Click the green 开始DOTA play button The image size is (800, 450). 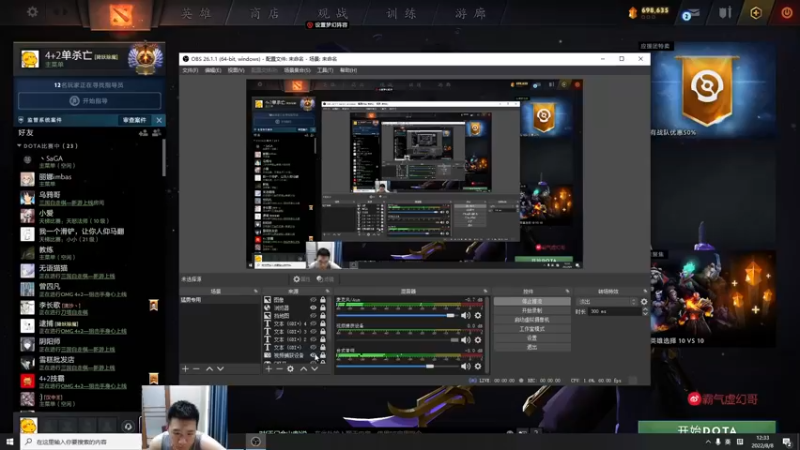click(x=707, y=429)
